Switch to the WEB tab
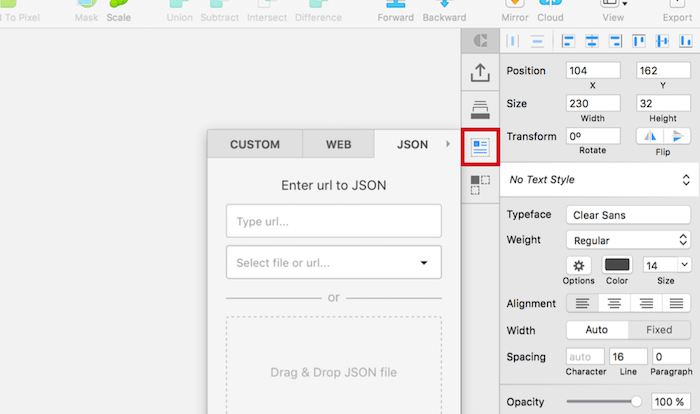This screenshot has height=414, width=700. point(338,144)
